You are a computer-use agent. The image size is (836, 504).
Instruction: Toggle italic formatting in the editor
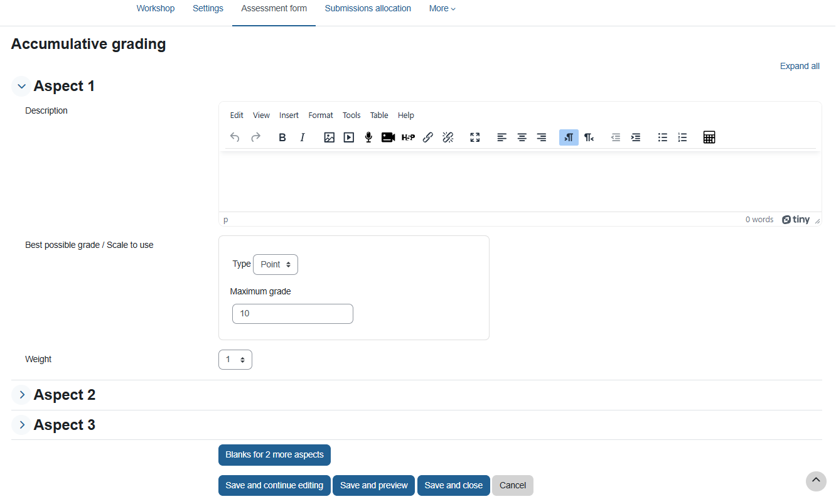coord(303,137)
